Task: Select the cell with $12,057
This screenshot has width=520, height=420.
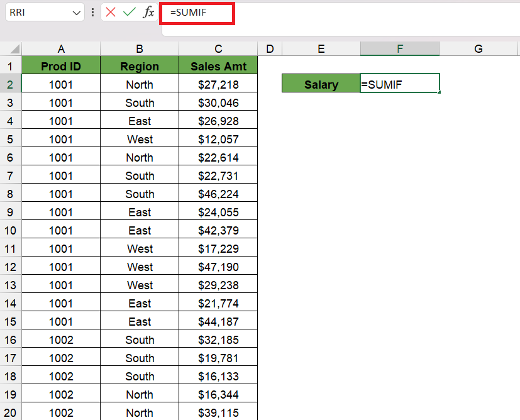Action: [218, 139]
